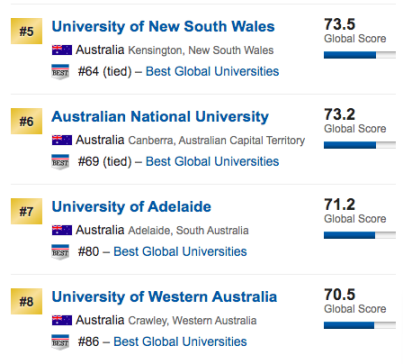Click the Australian flag beside Kensington, New South Wales
403x364 pixels.
tap(62, 50)
